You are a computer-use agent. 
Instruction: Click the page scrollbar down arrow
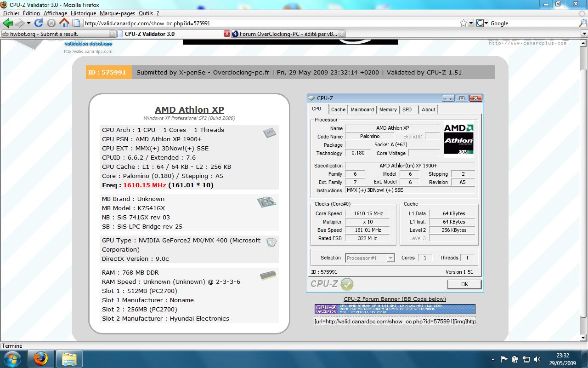pyautogui.click(x=584, y=338)
